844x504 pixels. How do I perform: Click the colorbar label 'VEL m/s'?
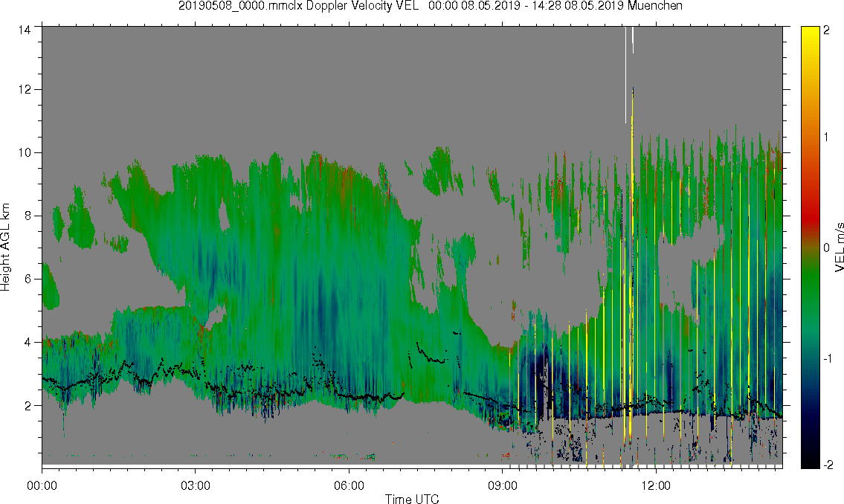(x=839, y=247)
